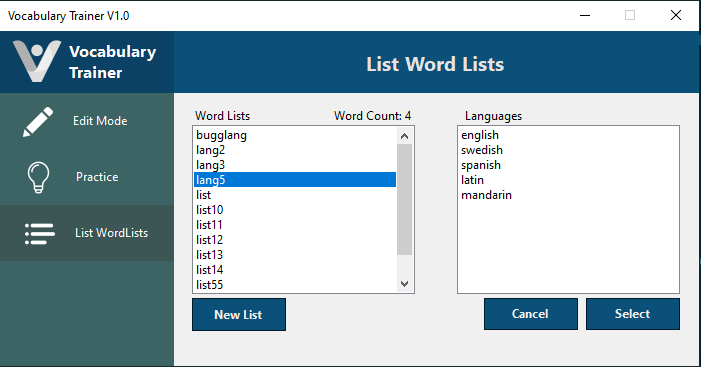The image size is (701, 367).
Task: Go to List WordLists in the sidebar
Action: point(87,233)
